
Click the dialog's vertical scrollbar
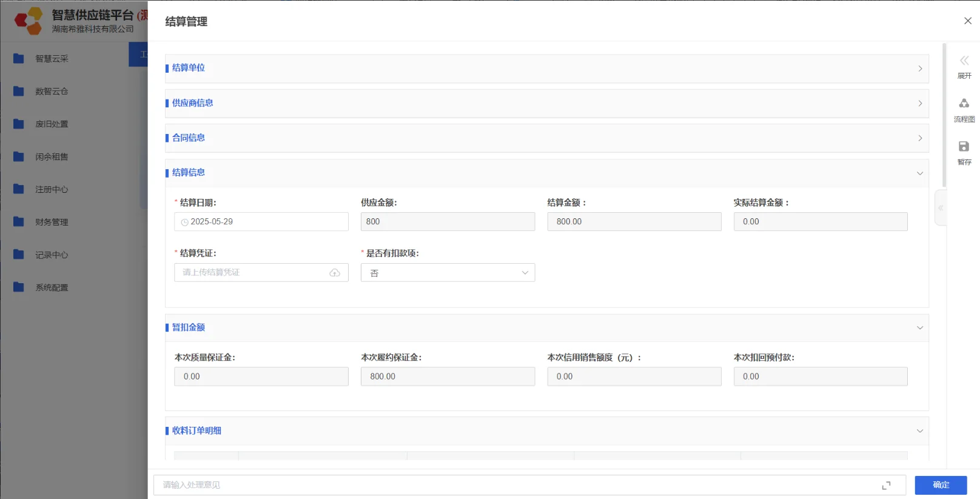coord(944,115)
